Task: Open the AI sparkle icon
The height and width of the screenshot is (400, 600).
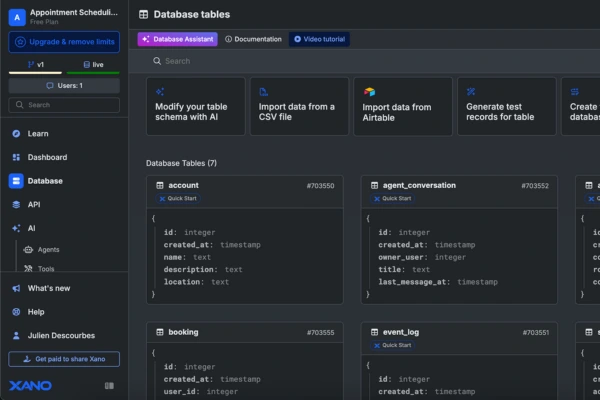Action: click(16, 229)
